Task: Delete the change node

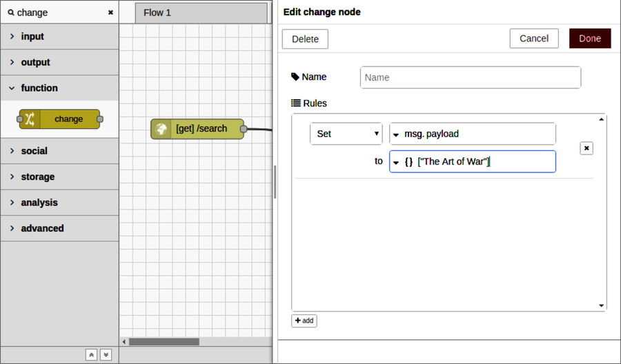Action: click(x=305, y=39)
